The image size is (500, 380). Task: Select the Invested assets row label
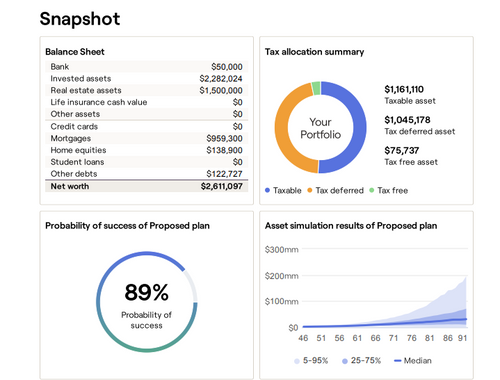[x=81, y=79]
